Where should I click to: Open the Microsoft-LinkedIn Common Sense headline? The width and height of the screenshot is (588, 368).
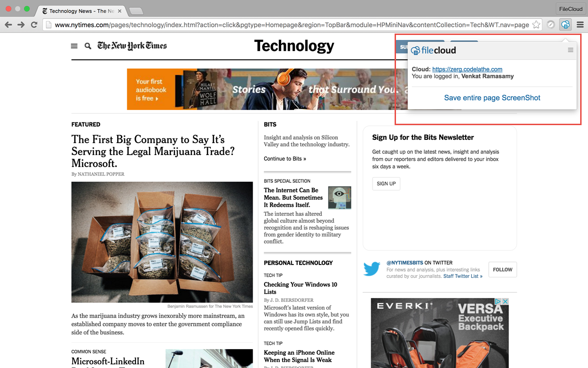[x=108, y=362]
